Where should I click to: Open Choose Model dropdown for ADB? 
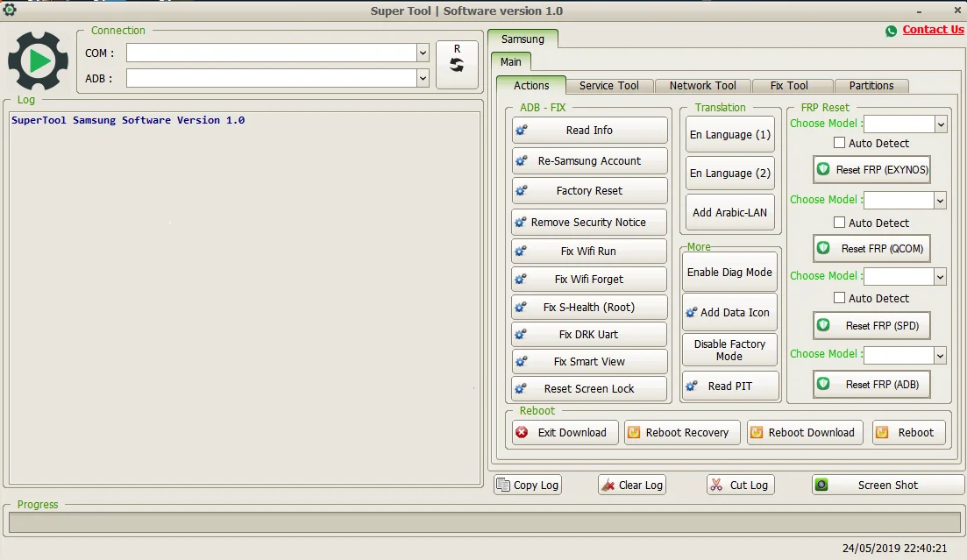(940, 355)
